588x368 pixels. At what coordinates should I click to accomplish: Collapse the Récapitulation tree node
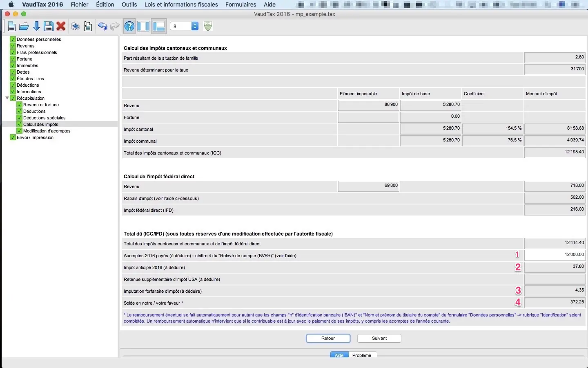[7, 98]
